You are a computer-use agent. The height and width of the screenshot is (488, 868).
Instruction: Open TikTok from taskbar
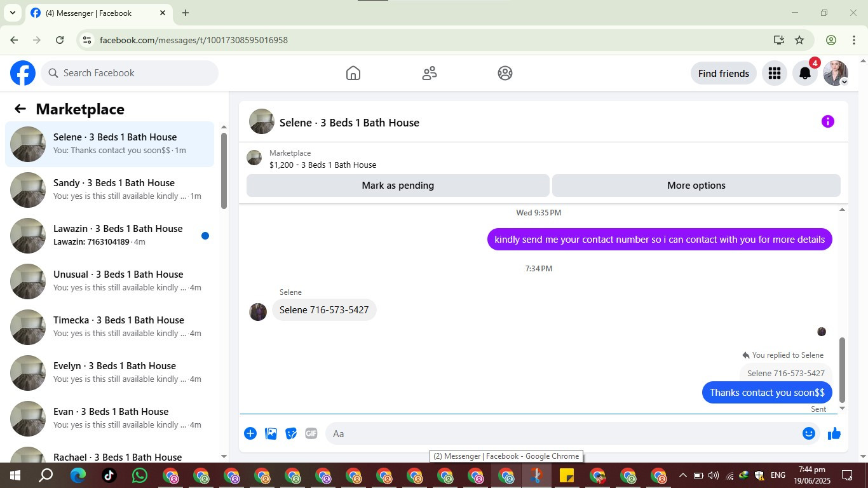pyautogui.click(x=109, y=475)
